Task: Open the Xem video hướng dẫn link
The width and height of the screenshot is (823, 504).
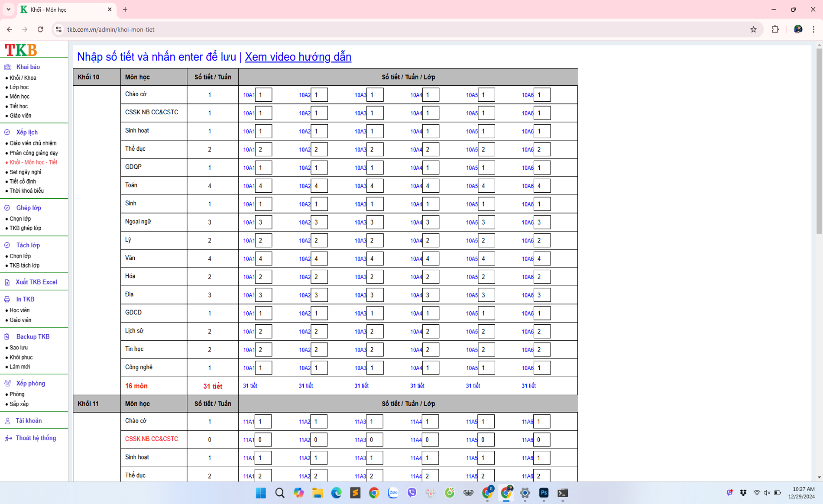Action: pos(298,57)
